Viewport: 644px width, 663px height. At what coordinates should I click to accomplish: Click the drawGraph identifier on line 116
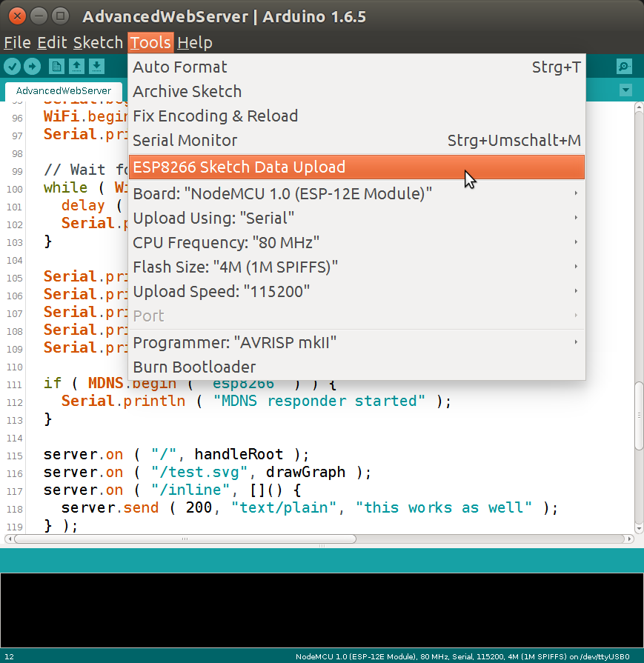305,472
